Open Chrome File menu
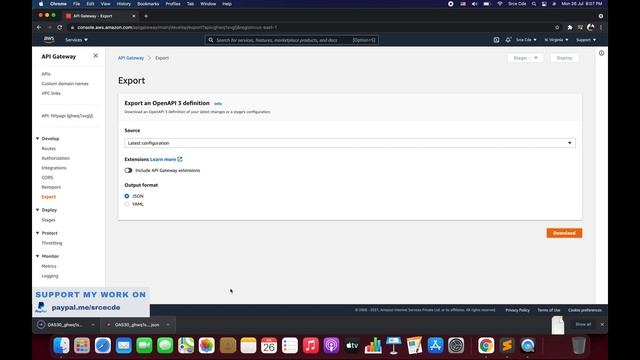Image resolution: width=640 pixels, height=360 pixels. pyautogui.click(x=76, y=4)
